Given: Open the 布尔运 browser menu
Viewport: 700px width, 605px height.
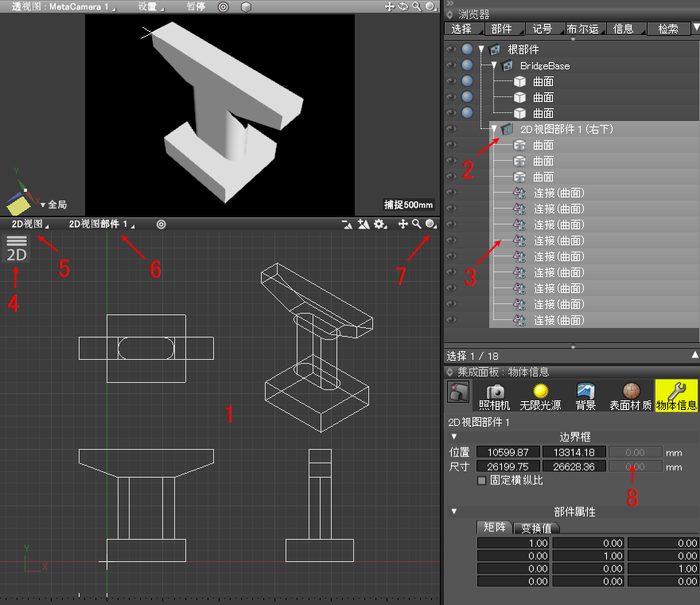Looking at the screenshot, I should tap(585, 29).
